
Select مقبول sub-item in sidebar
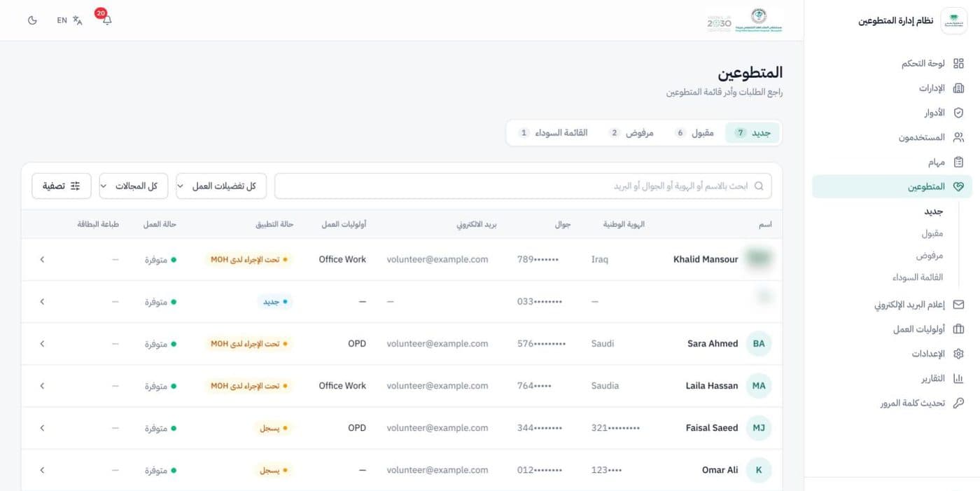pyautogui.click(x=932, y=233)
